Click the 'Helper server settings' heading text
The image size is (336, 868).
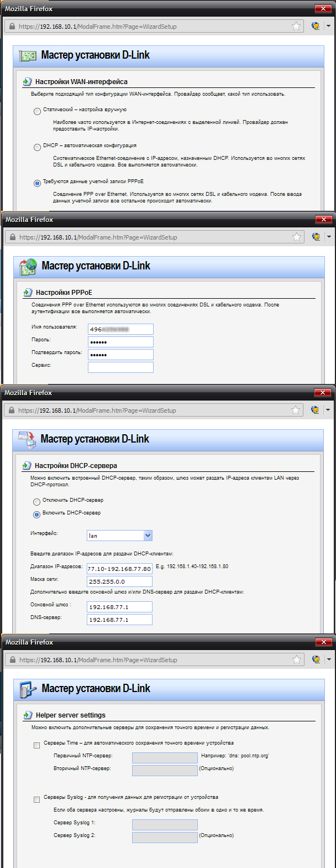coord(71,715)
